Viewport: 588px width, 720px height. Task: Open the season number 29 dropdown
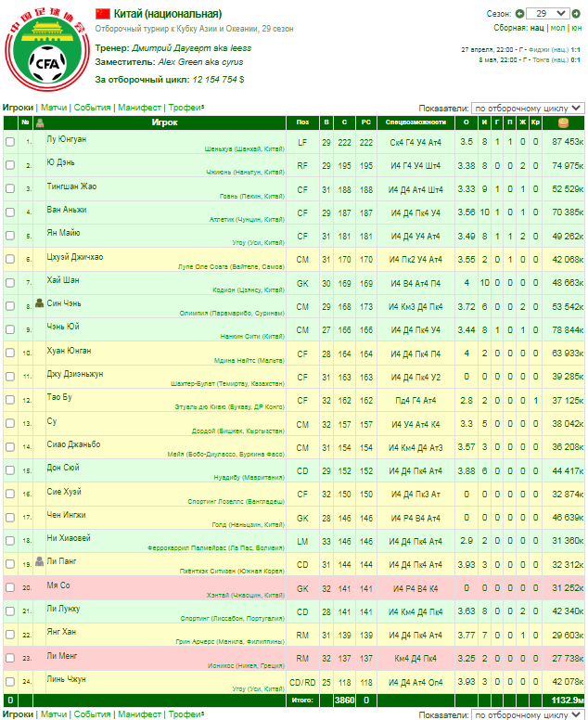point(547,14)
